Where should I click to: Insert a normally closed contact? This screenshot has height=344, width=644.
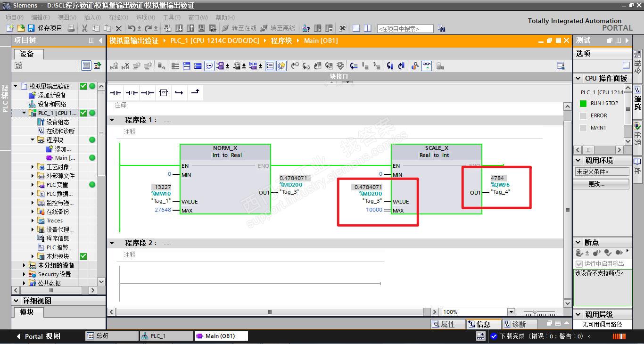point(132,93)
